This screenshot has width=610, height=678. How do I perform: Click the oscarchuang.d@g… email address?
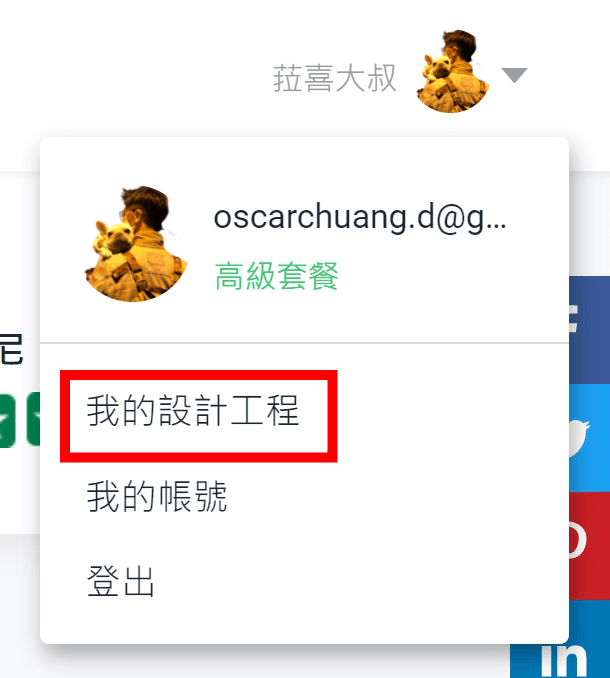pyautogui.click(x=360, y=217)
